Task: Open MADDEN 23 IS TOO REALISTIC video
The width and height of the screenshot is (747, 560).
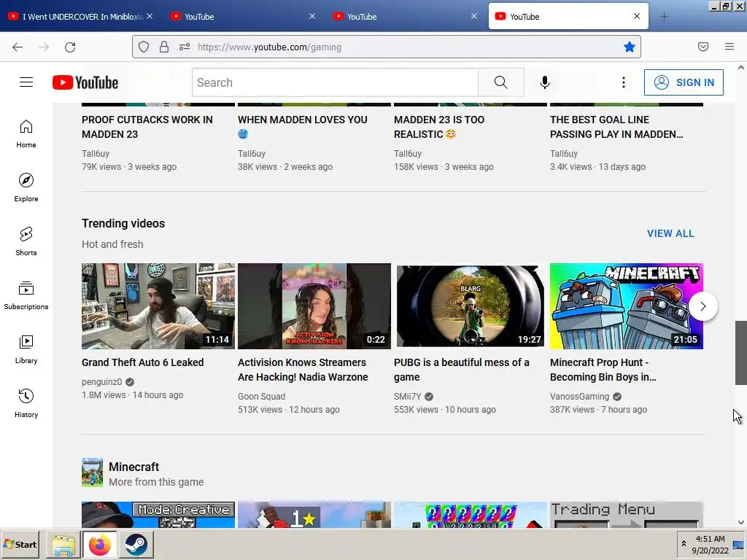Action: tap(438, 127)
